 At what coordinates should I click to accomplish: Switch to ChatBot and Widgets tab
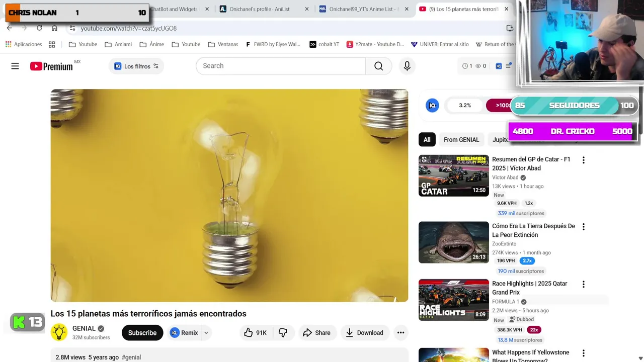174,9
